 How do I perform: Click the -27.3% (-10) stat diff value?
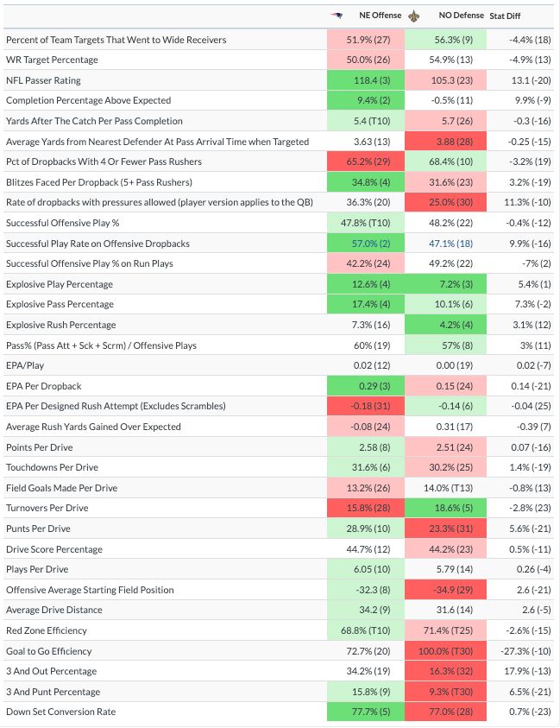tap(520, 651)
